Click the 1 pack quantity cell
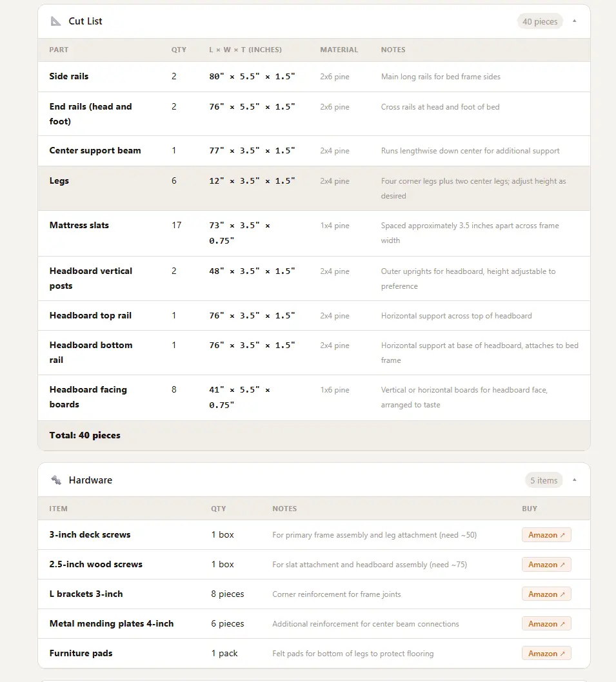Screen dimensions: 616x682 (x=224, y=653)
